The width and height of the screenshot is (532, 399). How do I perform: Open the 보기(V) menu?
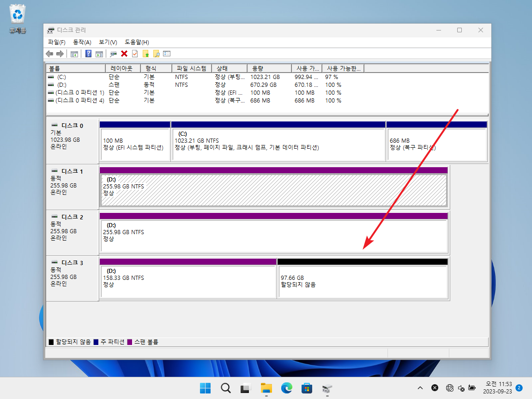point(108,42)
